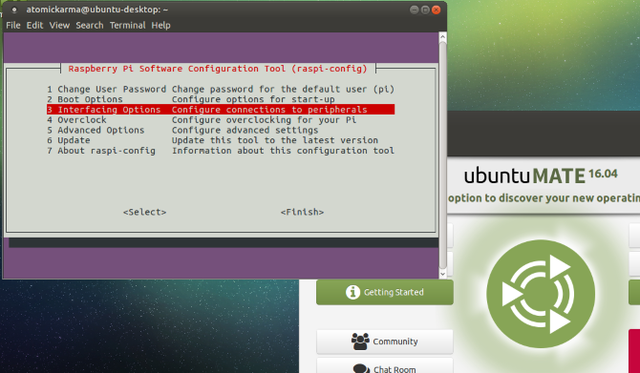Open the Search menu in terminal
Viewport: 640px width, 373px height.
[89, 25]
